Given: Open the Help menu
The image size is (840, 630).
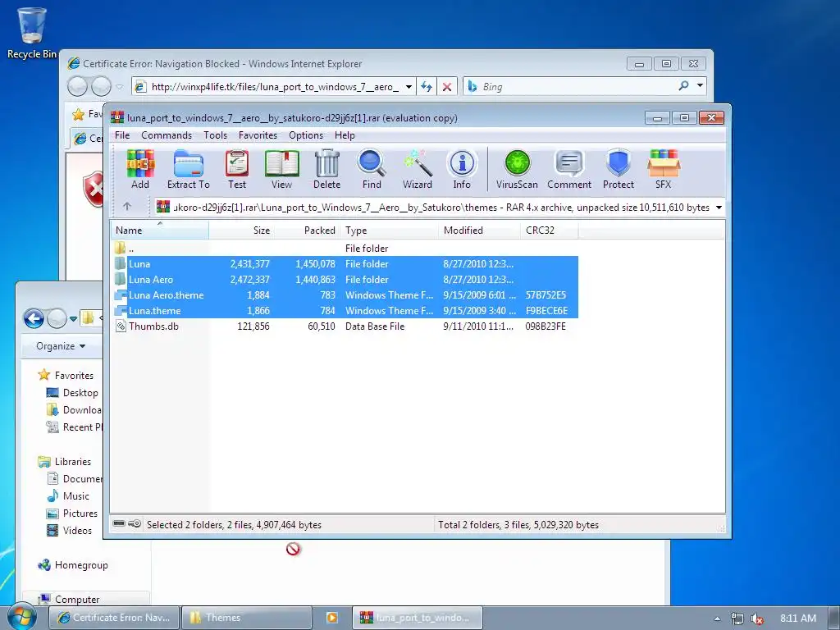Looking at the screenshot, I should click(x=345, y=135).
